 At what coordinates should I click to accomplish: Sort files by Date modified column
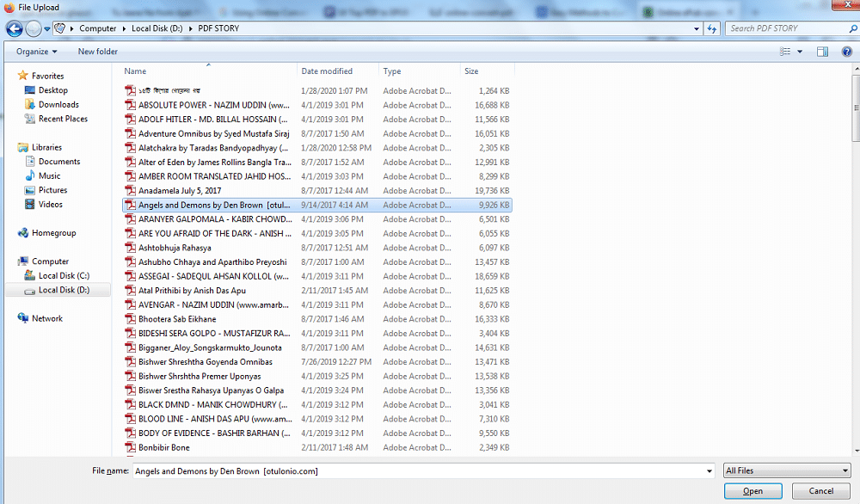point(327,71)
